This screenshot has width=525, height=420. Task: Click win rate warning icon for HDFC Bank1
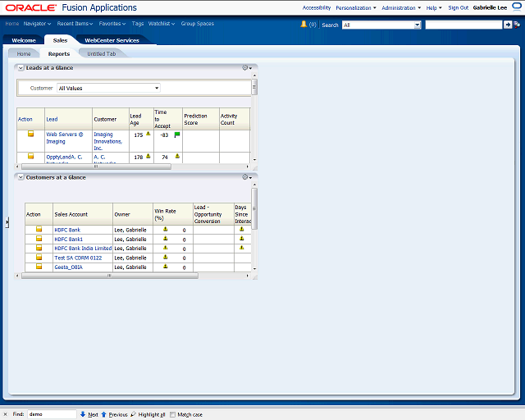165,239
